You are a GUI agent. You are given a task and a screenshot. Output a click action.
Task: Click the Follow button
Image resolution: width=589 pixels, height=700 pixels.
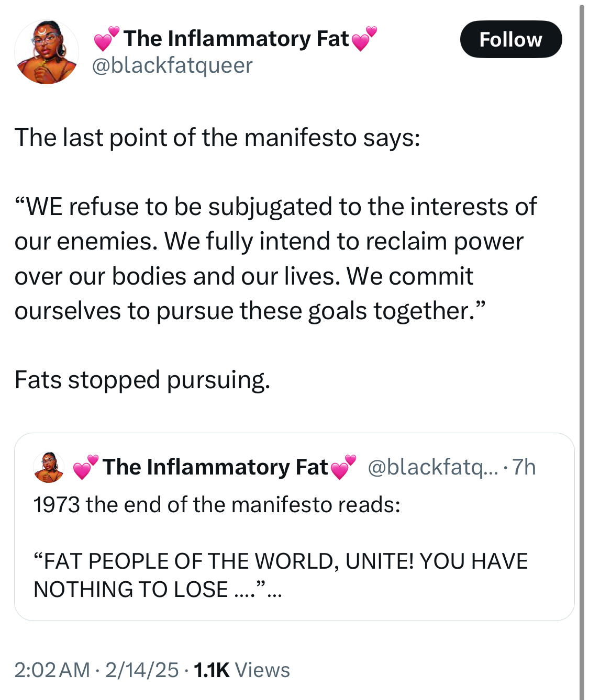point(510,39)
